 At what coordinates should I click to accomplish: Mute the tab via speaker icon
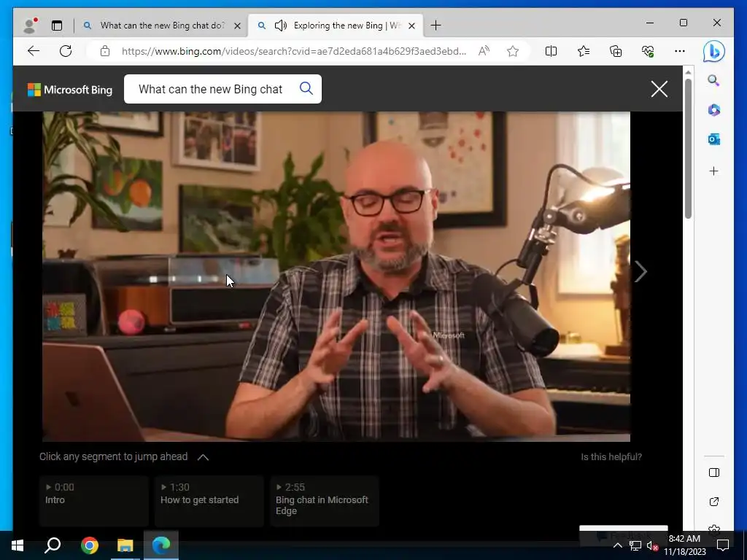pos(281,26)
